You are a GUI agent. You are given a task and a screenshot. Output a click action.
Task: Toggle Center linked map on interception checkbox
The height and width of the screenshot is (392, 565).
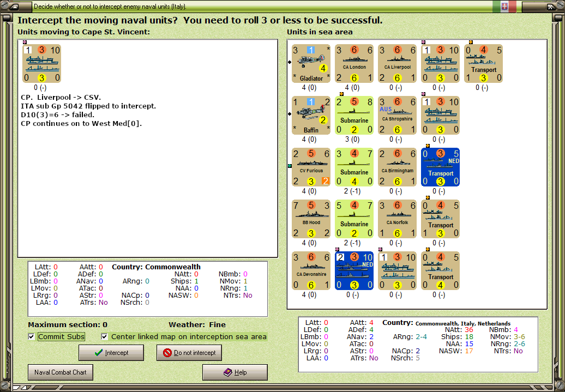tap(105, 336)
